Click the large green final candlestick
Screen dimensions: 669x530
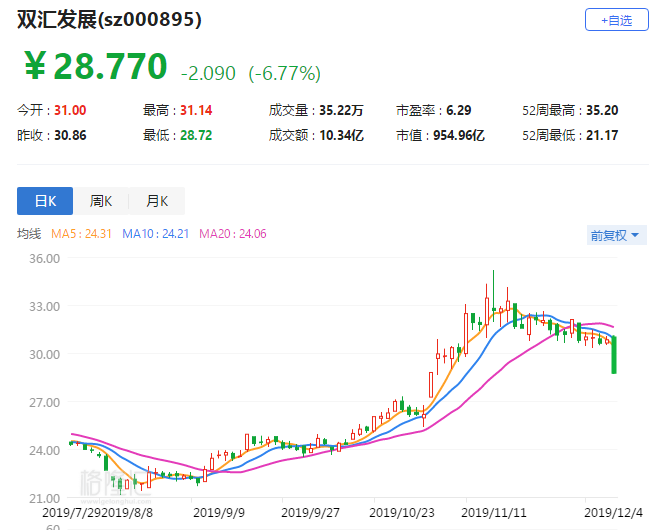click(614, 355)
